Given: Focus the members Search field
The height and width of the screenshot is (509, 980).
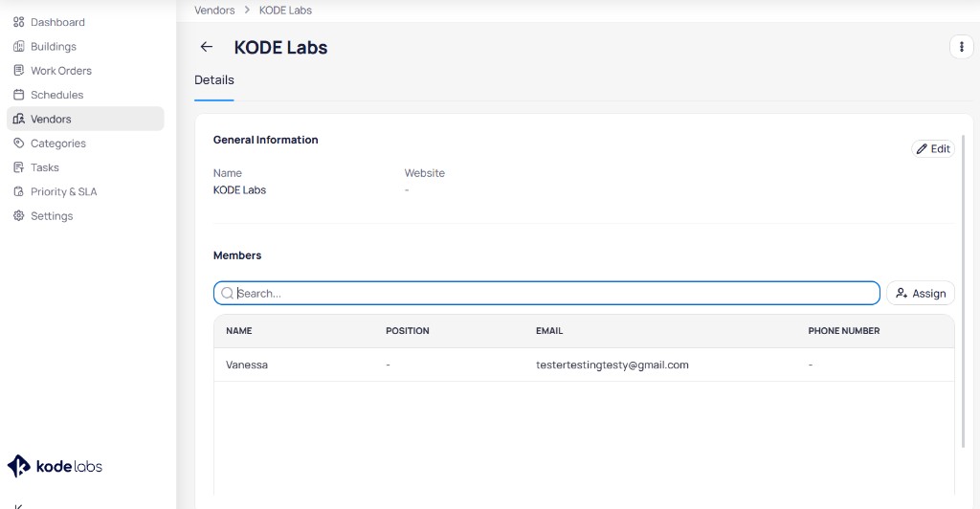Looking at the screenshot, I should [x=546, y=293].
